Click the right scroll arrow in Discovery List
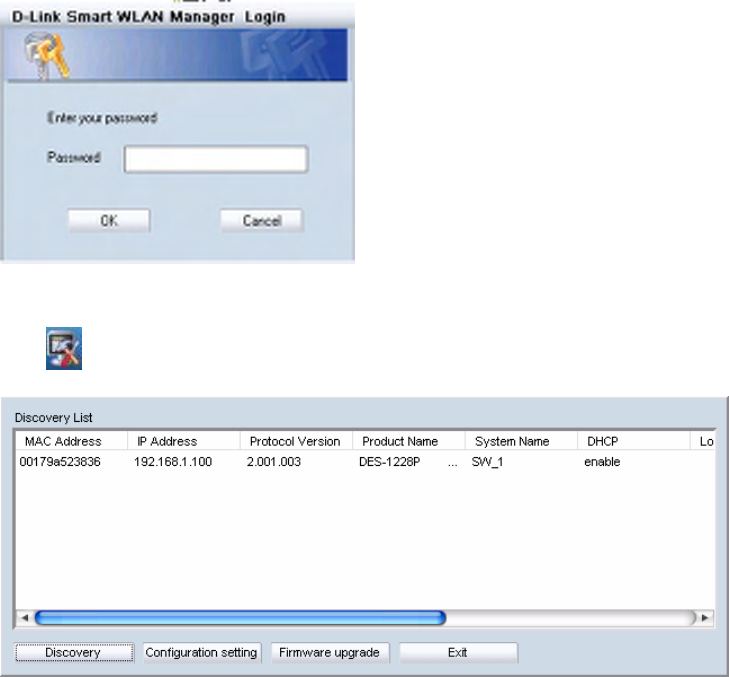Screen dimensions: 729x677 point(705,617)
